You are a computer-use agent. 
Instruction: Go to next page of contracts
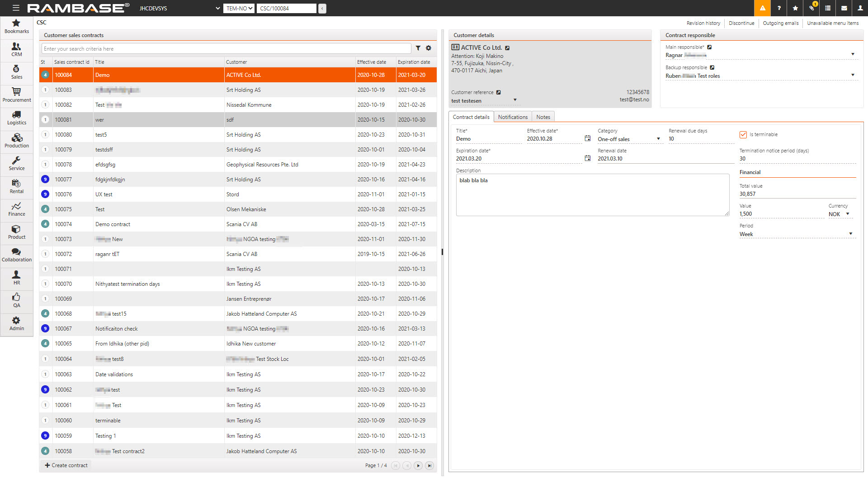[x=418, y=465]
